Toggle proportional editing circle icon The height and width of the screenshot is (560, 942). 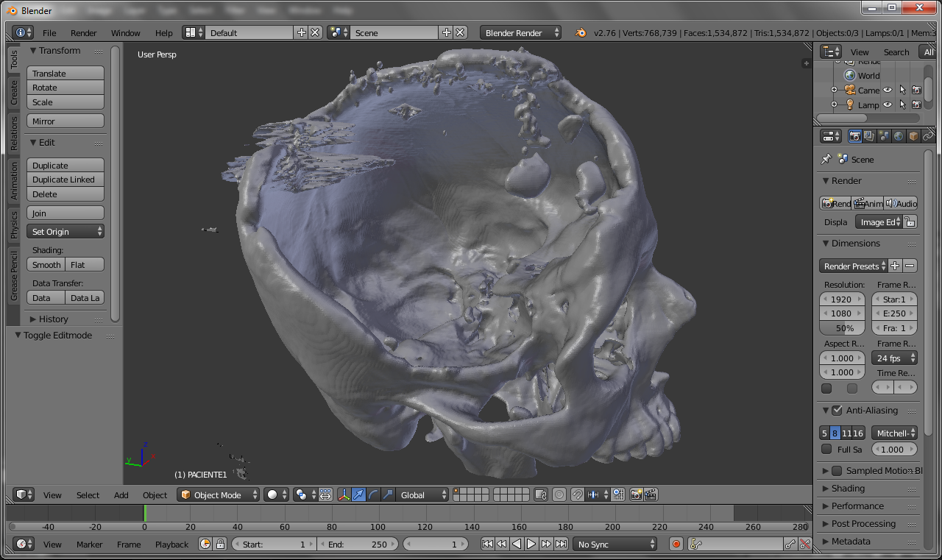(559, 495)
